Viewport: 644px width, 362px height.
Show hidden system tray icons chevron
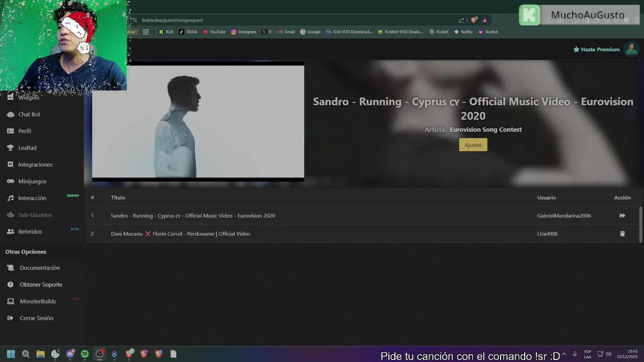tap(564, 354)
